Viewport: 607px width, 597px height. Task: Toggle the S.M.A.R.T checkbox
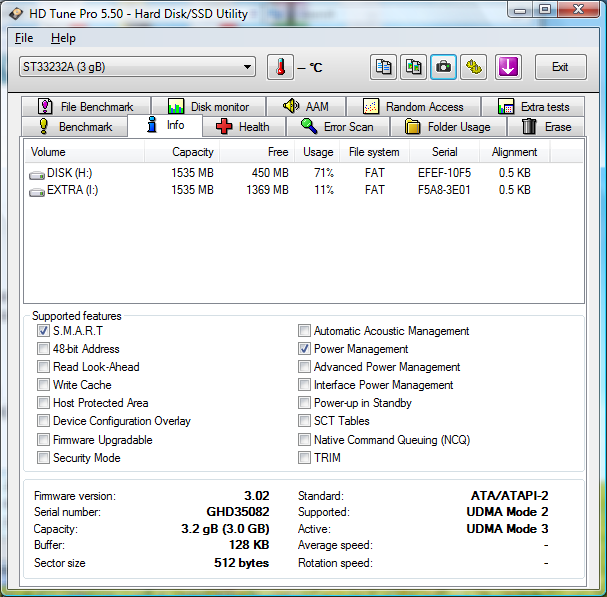click(x=43, y=331)
